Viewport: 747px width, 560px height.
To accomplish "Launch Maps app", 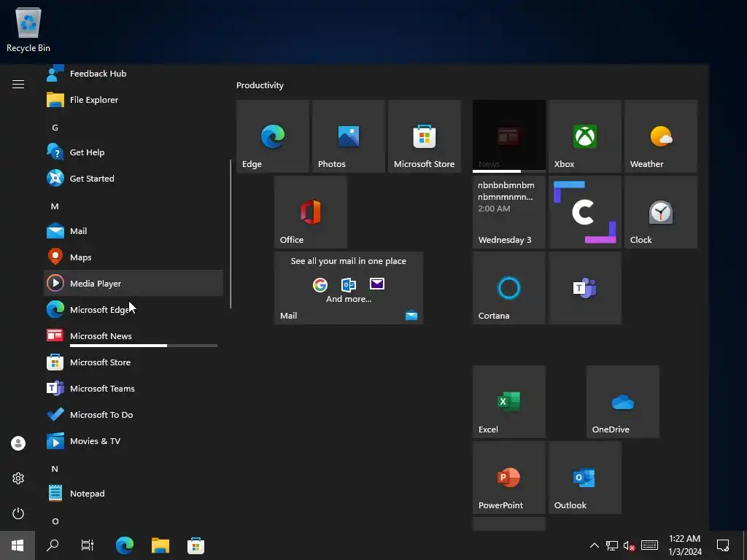I will 133,257.
